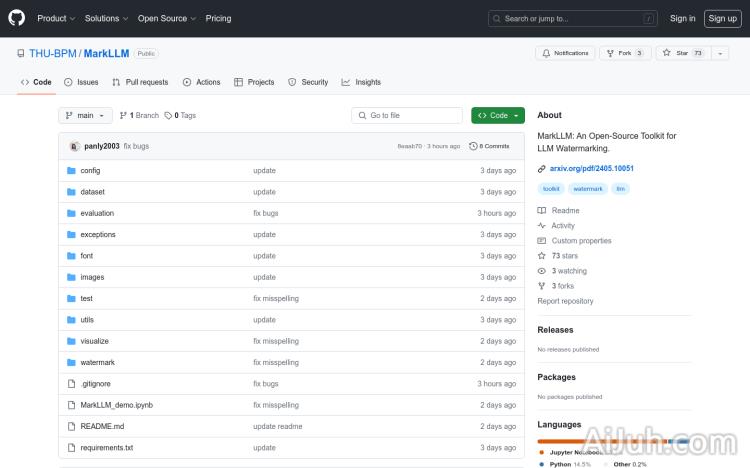
Task: Select the watermark topic tag
Action: (588, 188)
